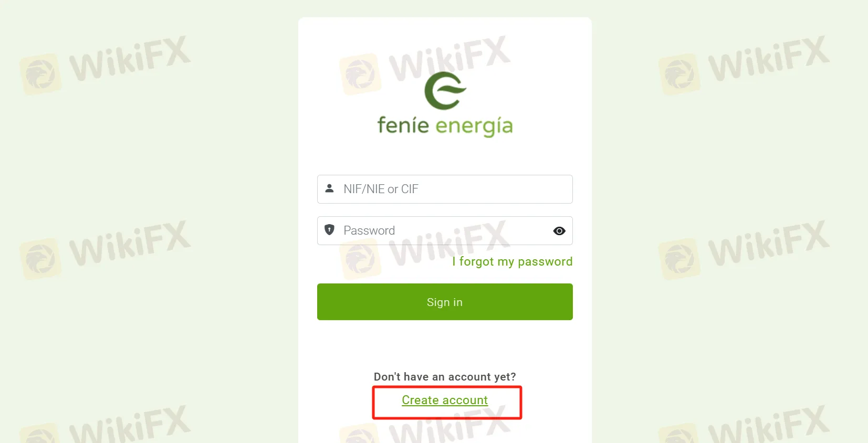Click the word "fenie" in the wordmark
The width and height of the screenshot is (868, 443).
pyautogui.click(x=403, y=125)
